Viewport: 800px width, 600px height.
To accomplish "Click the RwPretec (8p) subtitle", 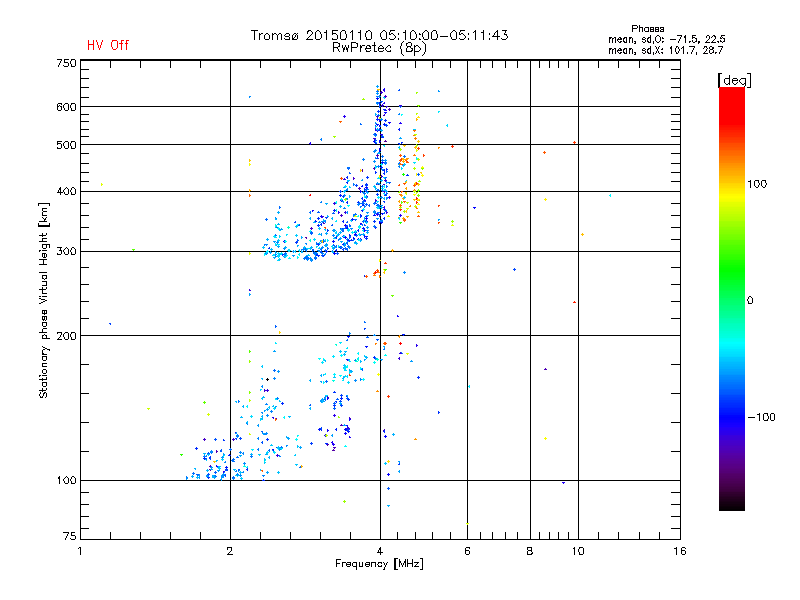I will pos(379,48).
